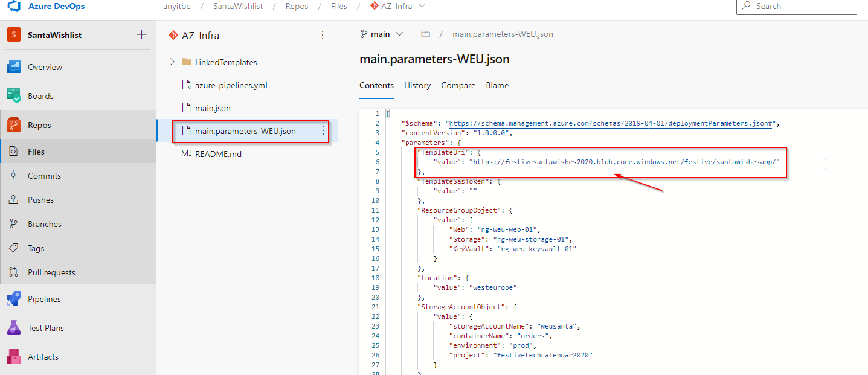Click the main.parameters-WEU.json page heading
This screenshot has width=868, height=375.
click(x=434, y=59)
